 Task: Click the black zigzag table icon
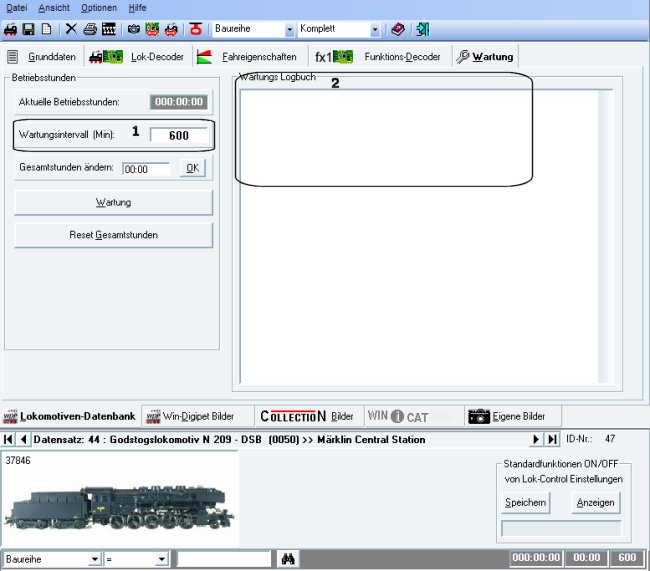[109, 29]
